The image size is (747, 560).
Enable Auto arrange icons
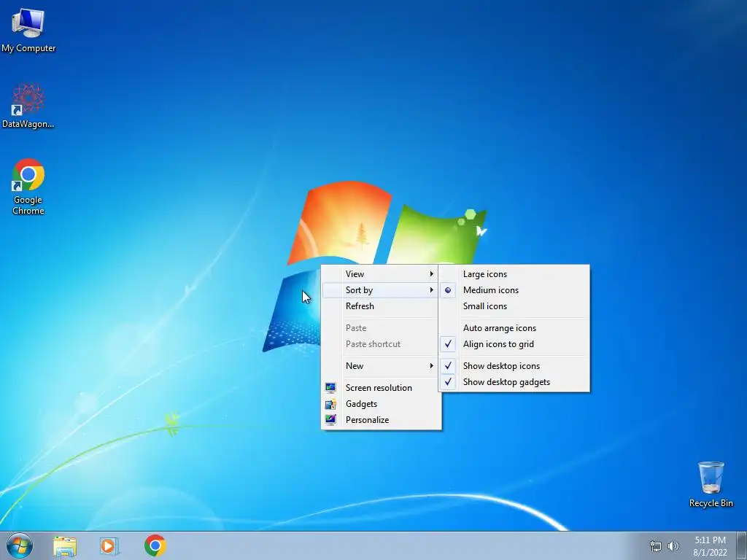[x=514, y=328]
